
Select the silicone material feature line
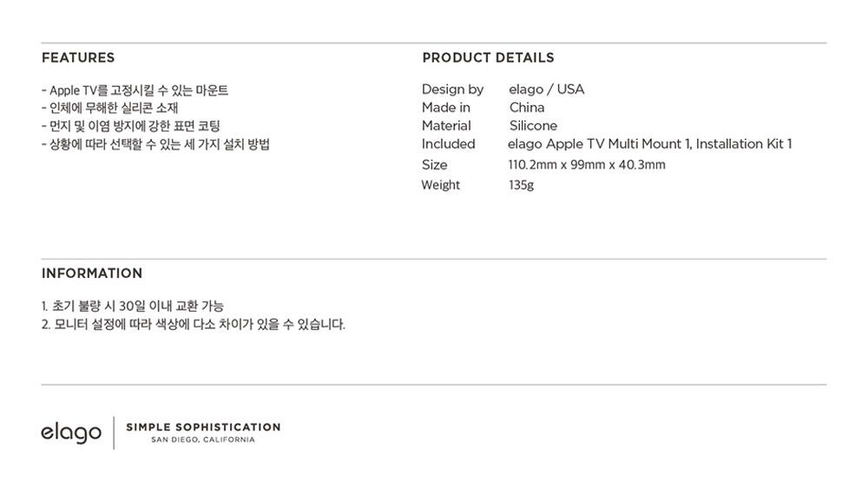click(x=109, y=108)
